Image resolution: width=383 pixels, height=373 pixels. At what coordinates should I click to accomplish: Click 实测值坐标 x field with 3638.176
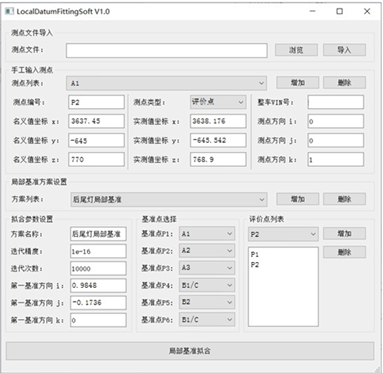coord(218,121)
